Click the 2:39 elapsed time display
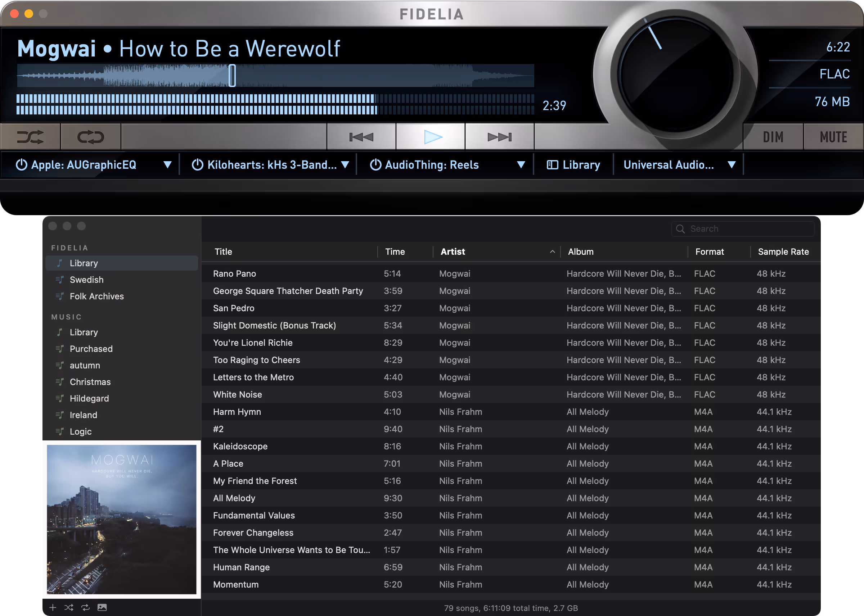Image resolution: width=864 pixels, height=616 pixels. pyautogui.click(x=554, y=105)
